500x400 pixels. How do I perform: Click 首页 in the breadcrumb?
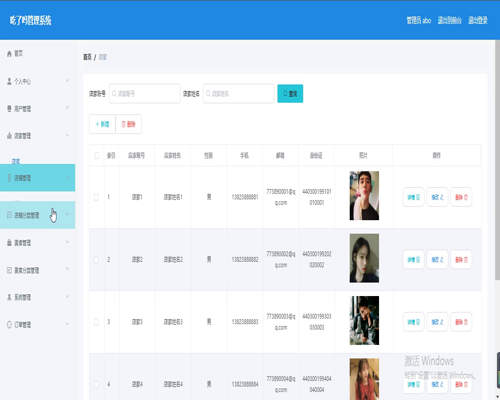pyautogui.click(x=87, y=57)
